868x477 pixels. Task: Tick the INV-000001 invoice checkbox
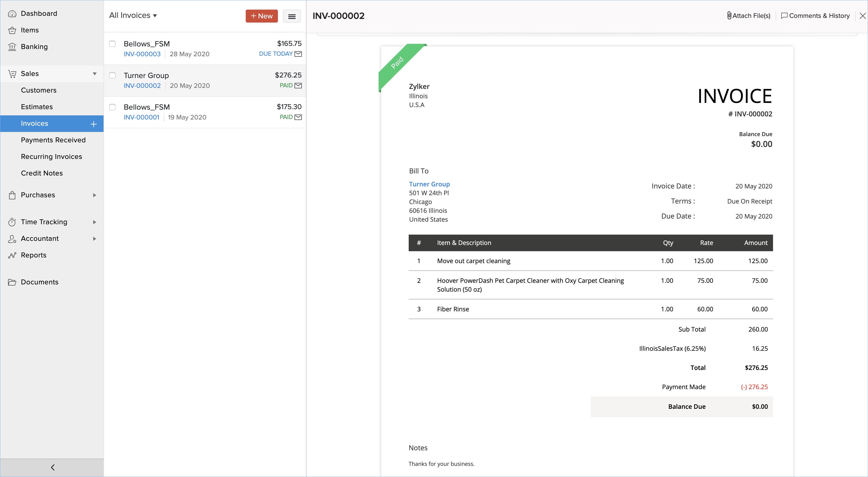pos(113,107)
